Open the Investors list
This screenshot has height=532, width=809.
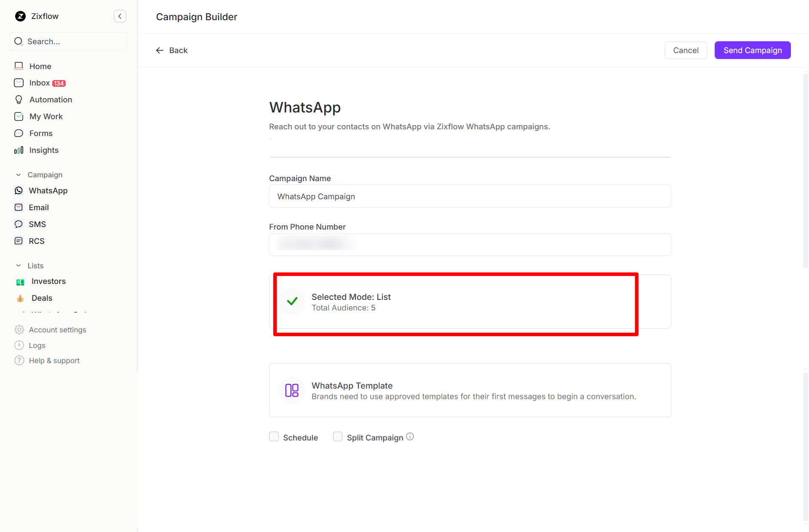coord(48,281)
